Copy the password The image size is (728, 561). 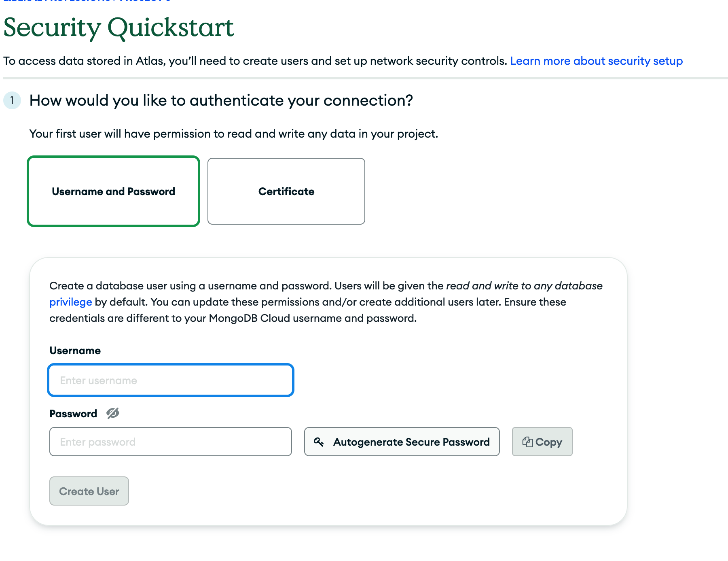click(542, 442)
